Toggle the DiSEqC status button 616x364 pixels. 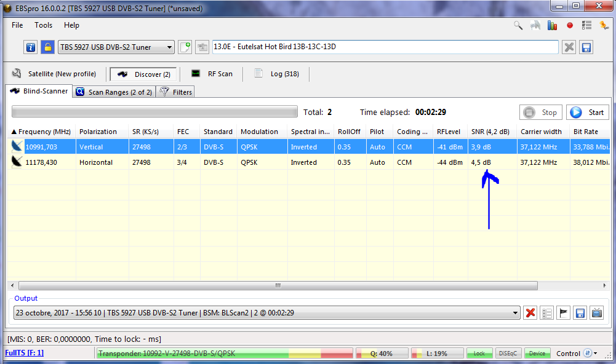click(508, 354)
